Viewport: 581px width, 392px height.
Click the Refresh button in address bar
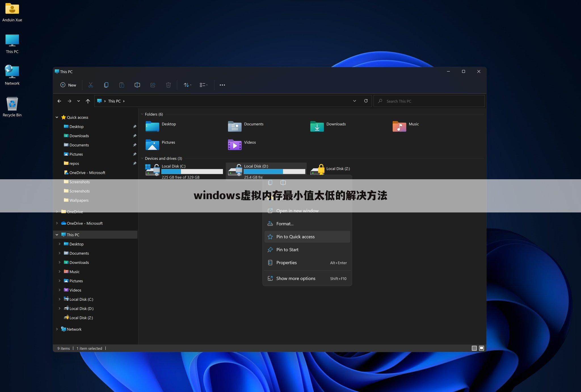point(366,101)
